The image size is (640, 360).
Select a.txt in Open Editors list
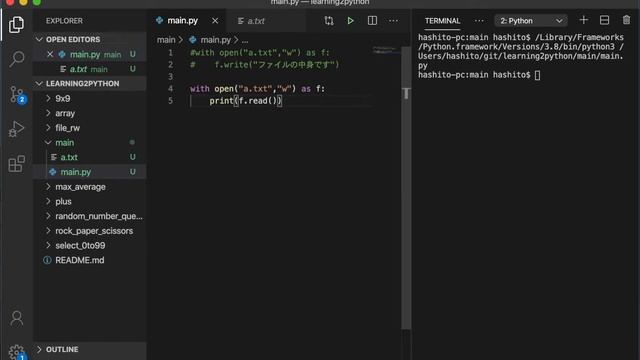point(90,69)
